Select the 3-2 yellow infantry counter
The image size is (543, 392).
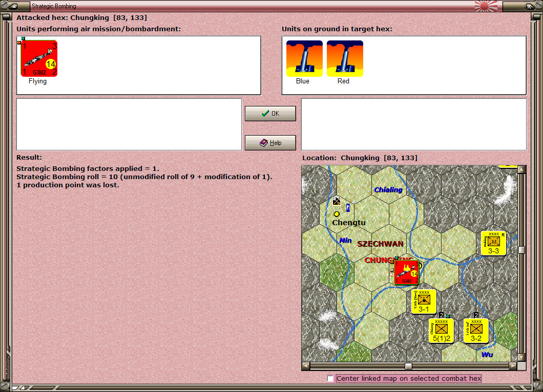(x=476, y=331)
